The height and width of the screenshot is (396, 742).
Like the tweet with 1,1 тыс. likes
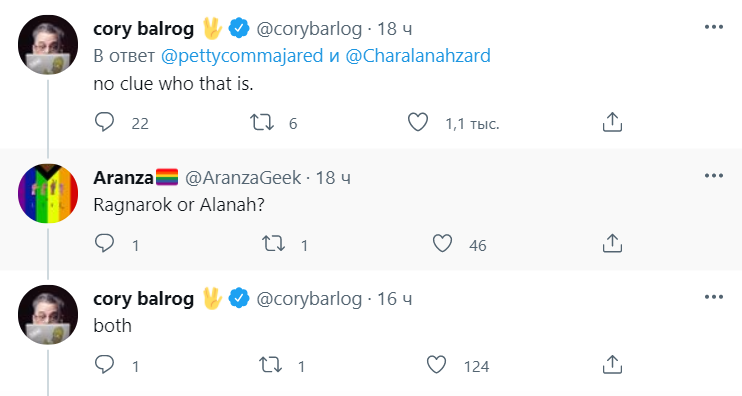click(x=418, y=122)
